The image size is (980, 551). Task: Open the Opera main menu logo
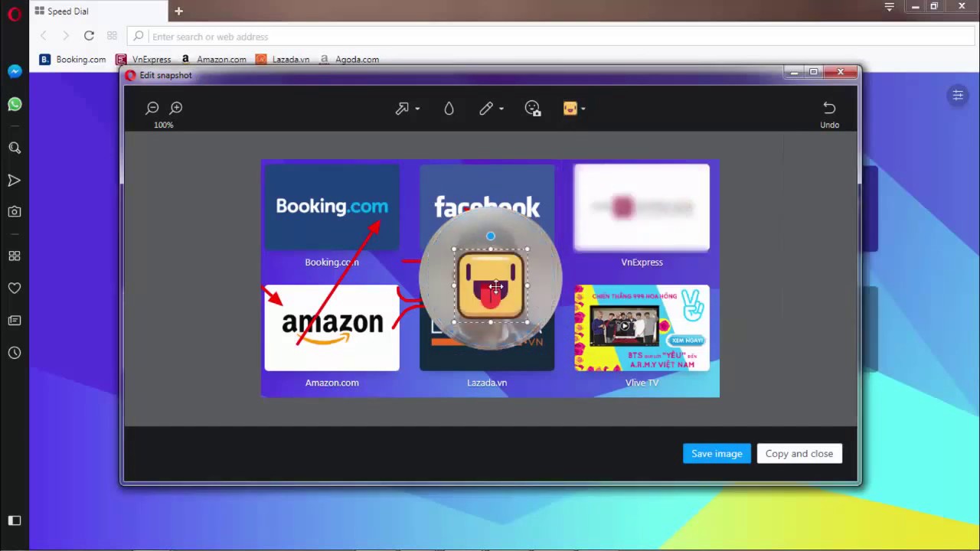(15, 13)
